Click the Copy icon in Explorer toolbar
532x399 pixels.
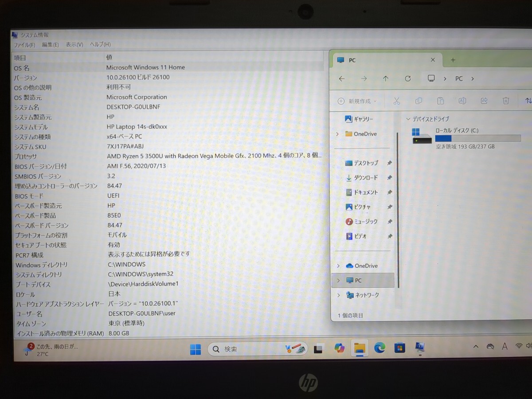(418, 101)
